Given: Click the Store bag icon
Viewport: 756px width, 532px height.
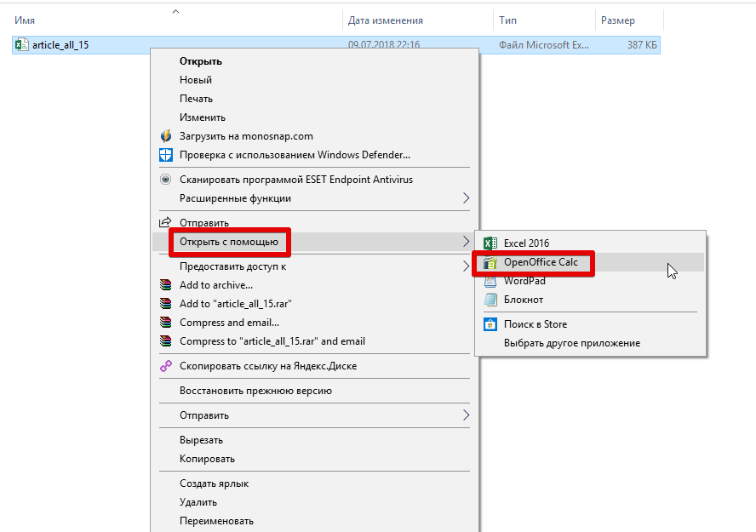Looking at the screenshot, I should (x=490, y=324).
